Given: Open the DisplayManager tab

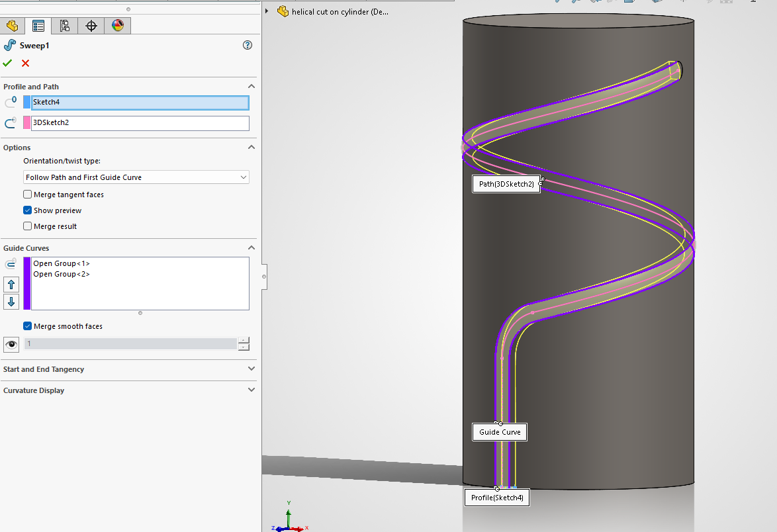Looking at the screenshot, I should pos(117,26).
